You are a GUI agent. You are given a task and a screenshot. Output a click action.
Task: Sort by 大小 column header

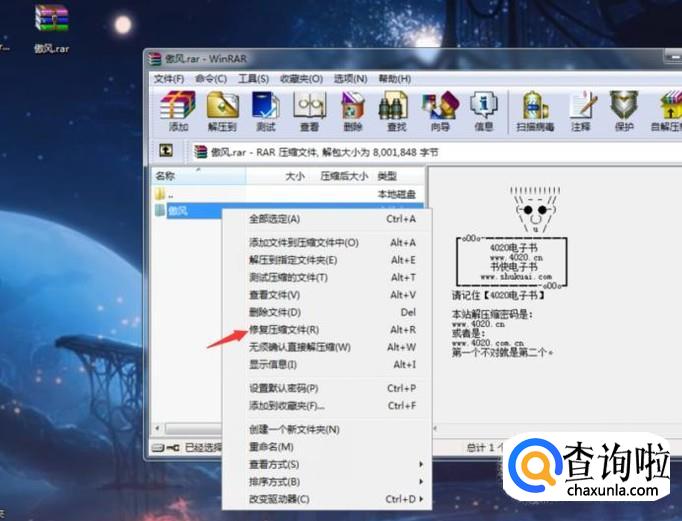pyautogui.click(x=278, y=176)
